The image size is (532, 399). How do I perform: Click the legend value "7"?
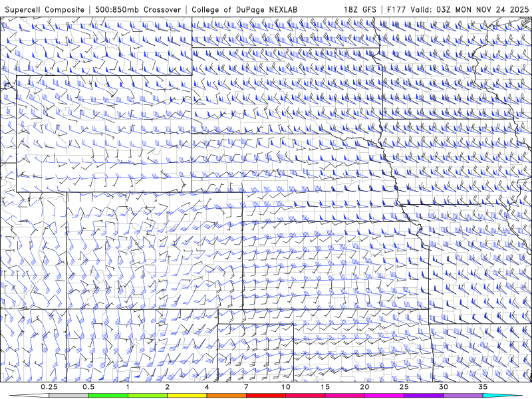(246, 387)
